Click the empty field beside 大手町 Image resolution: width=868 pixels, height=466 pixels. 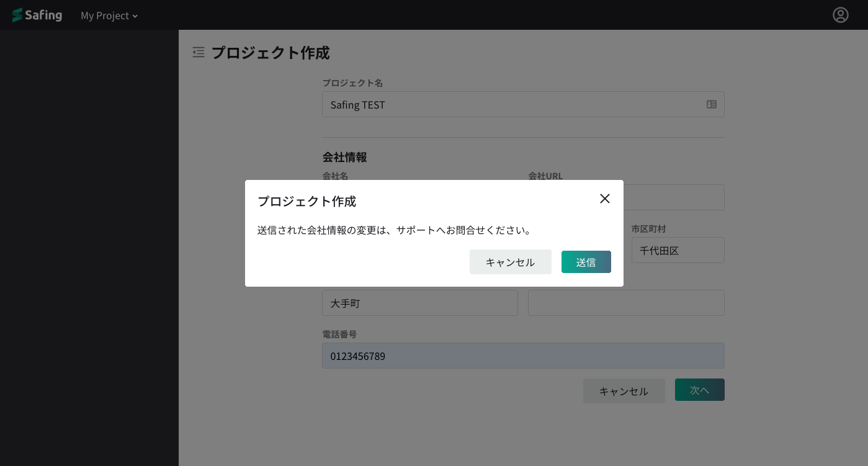coord(626,303)
